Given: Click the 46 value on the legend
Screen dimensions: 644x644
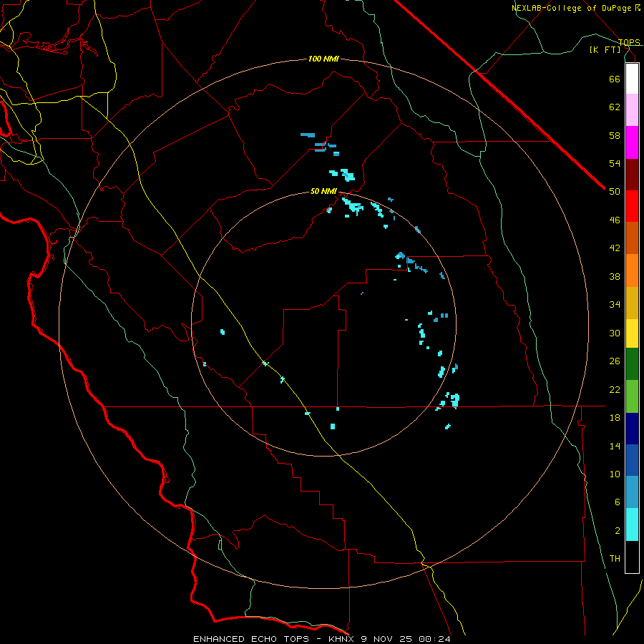Looking at the screenshot, I should (x=615, y=220).
